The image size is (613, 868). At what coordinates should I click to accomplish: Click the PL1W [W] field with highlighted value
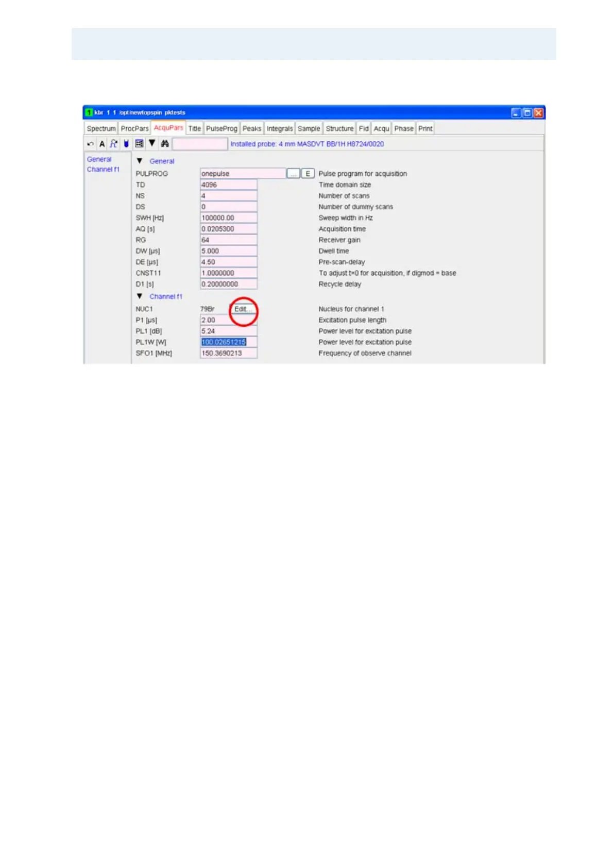(229, 342)
